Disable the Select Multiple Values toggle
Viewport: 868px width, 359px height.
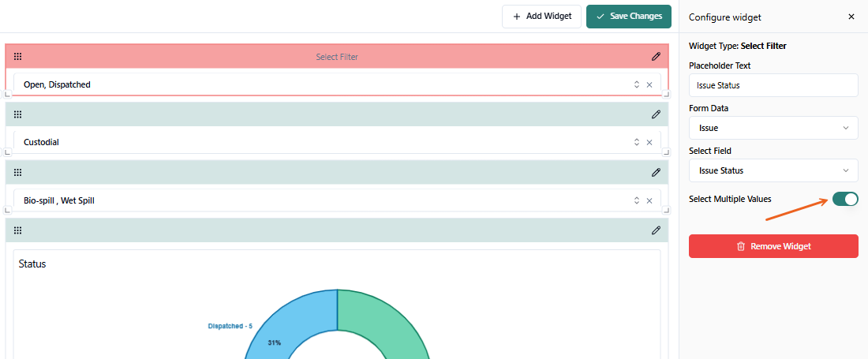click(845, 199)
